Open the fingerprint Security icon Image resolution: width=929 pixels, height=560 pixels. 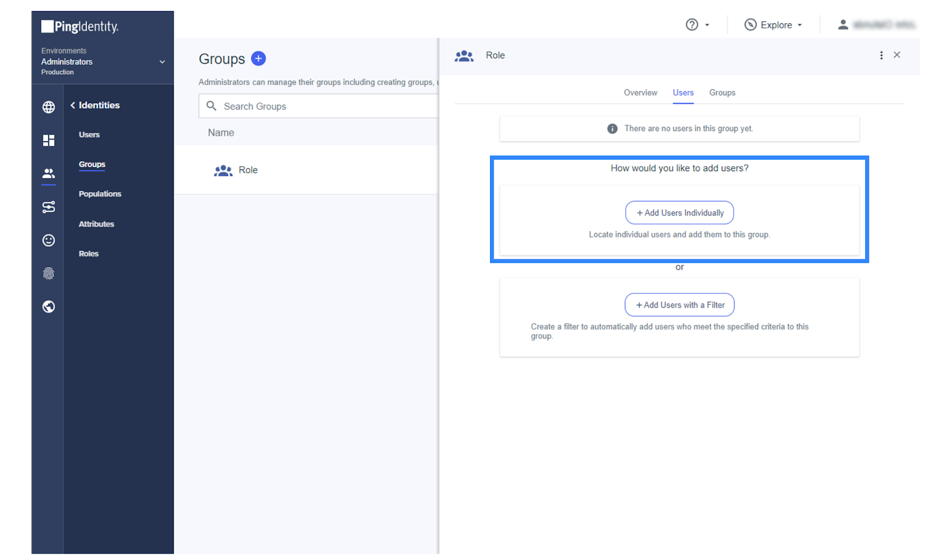[x=49, y=274]
